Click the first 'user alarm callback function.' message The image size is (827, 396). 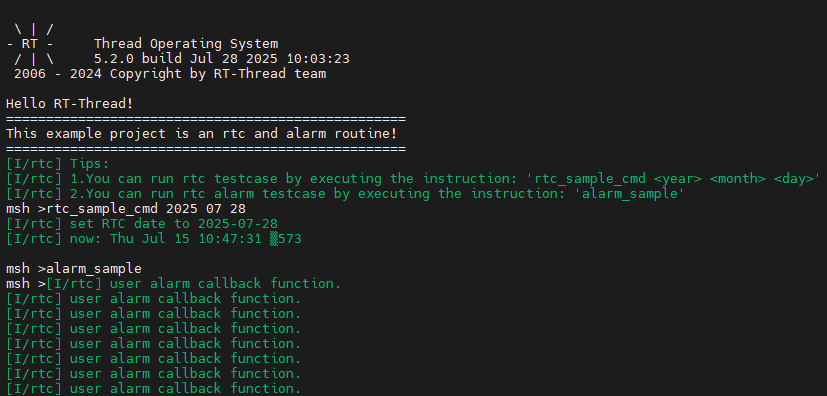pyautogui.click(x=226, y=284)
